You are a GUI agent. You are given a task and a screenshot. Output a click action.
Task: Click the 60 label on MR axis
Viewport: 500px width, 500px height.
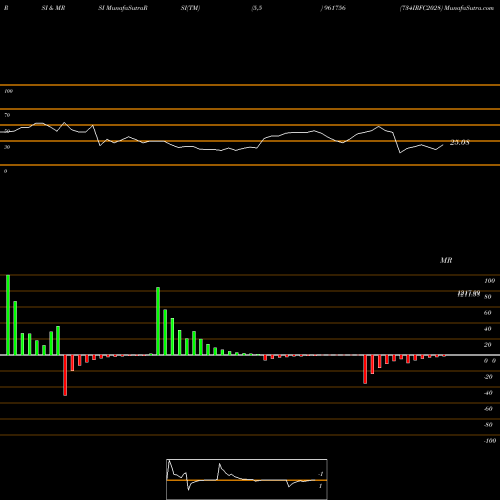487,313
